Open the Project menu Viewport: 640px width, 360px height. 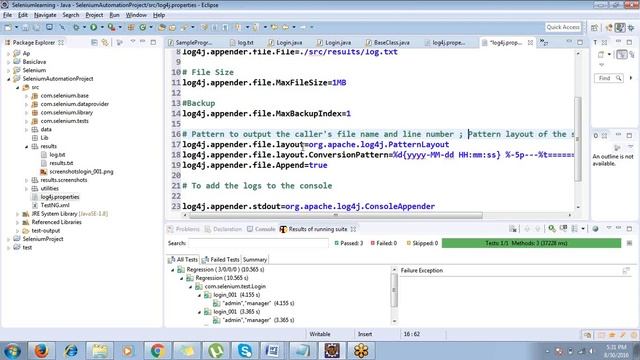pos(94,15)
